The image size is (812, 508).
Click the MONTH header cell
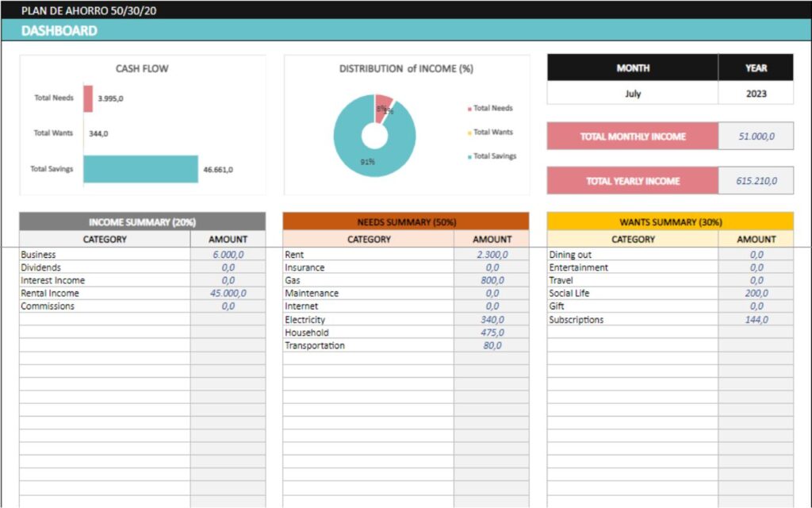632,67
